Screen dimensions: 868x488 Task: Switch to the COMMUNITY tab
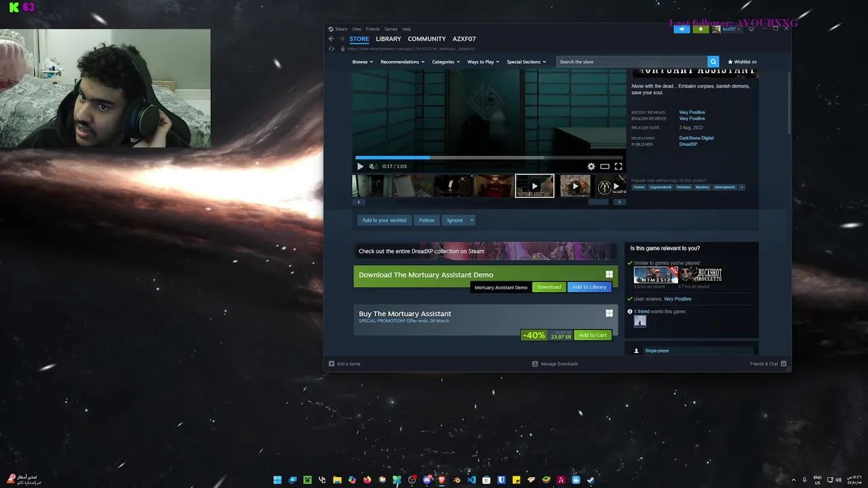pyautogui.click(x=427, y=39)
